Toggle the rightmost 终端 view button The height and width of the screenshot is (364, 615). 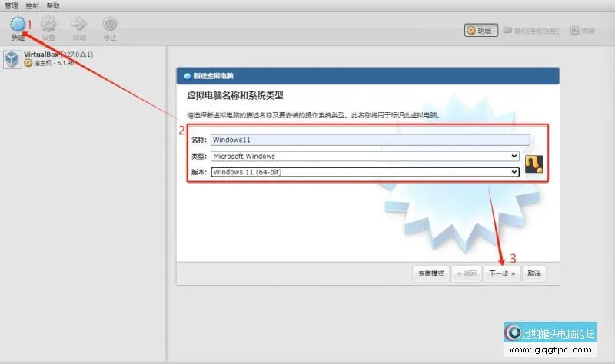tap(583, 31)
